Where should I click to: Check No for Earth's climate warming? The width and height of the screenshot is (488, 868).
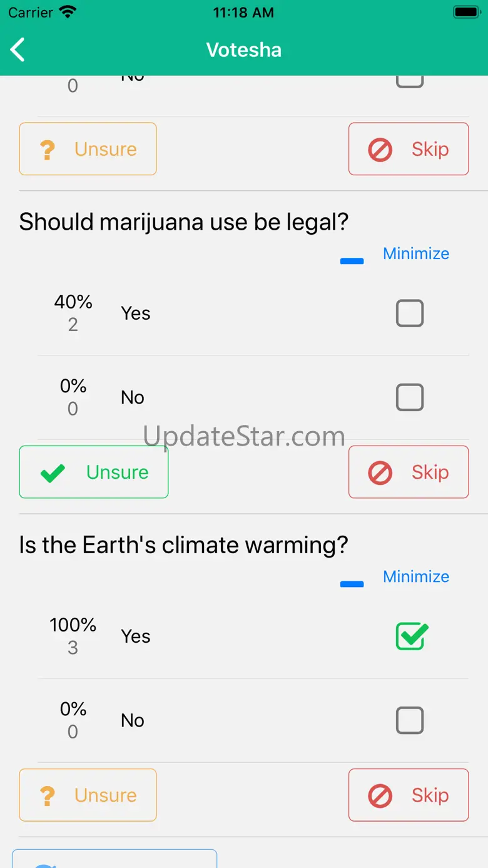(x=410, y=720)
